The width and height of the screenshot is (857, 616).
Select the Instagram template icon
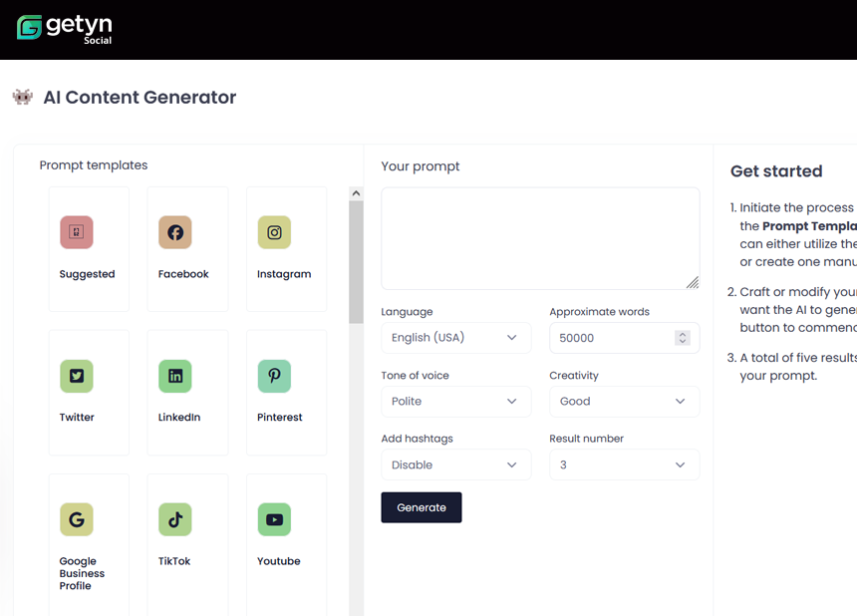[x=274, y=232]
